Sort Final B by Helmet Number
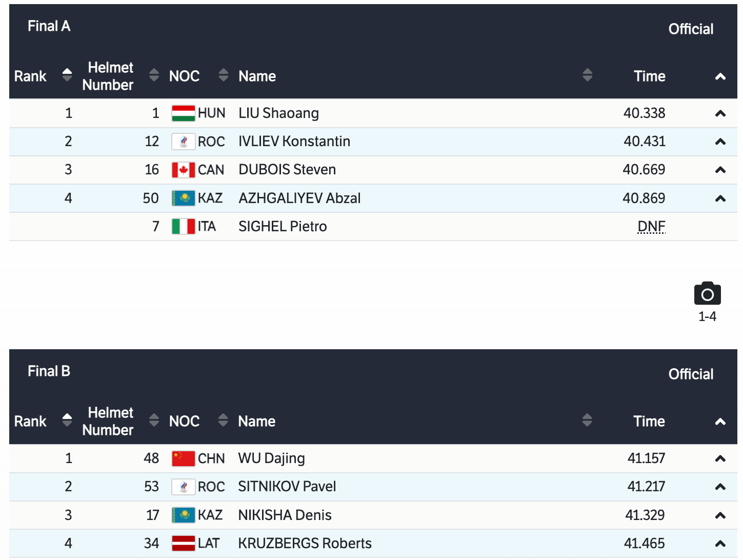Viewport: 743px width, 560px height. [154, 421]
